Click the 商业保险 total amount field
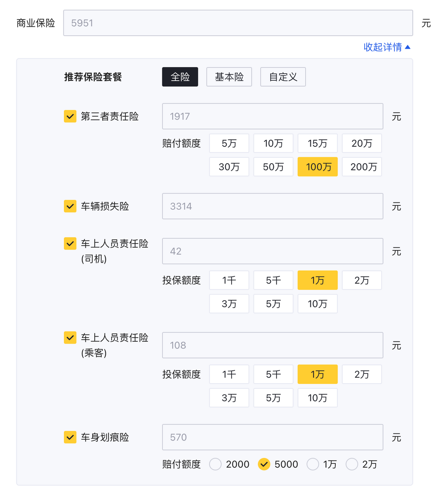Image resolution: width=448 pixels, height=496 pixels. pos(238,23)
